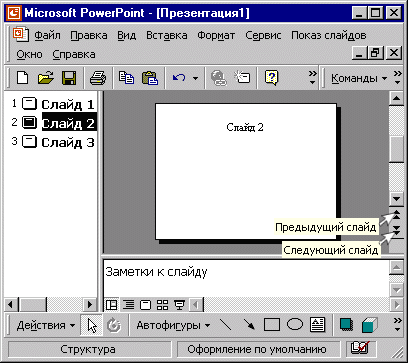Click the slide icon beside Слайд 1
Image resolution: width=408 pixels, height=363 pixels.
(x=29, y=104)
